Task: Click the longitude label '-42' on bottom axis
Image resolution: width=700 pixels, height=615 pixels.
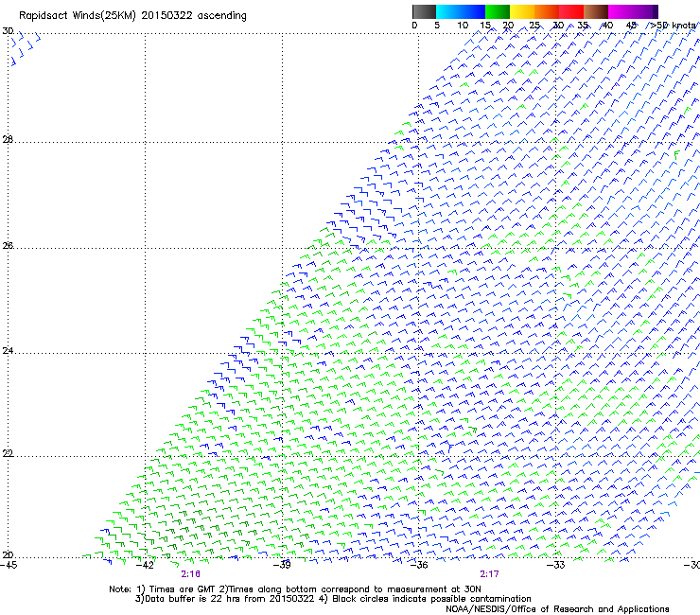Action: [145, 565]
